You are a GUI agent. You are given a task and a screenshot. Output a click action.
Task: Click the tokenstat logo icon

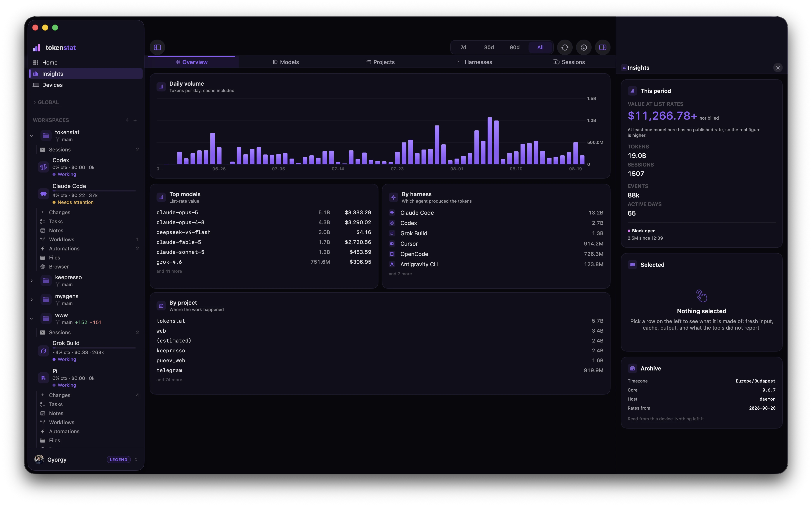36,48
